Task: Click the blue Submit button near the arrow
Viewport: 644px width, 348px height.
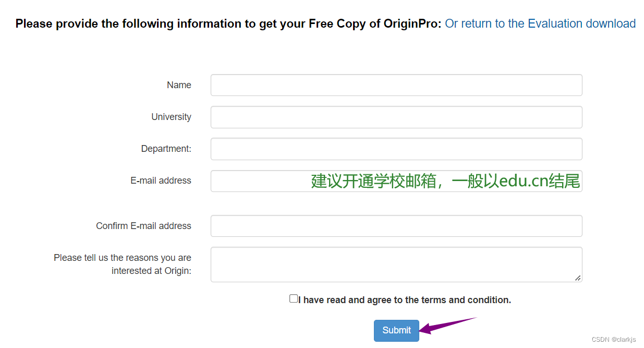Action: point(396,330)
